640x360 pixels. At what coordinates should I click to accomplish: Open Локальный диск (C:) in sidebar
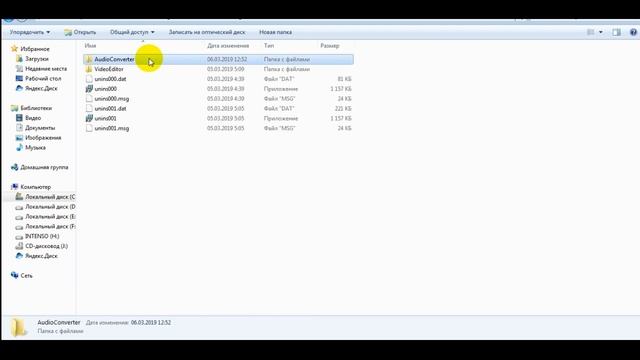(x=50, y=197)
